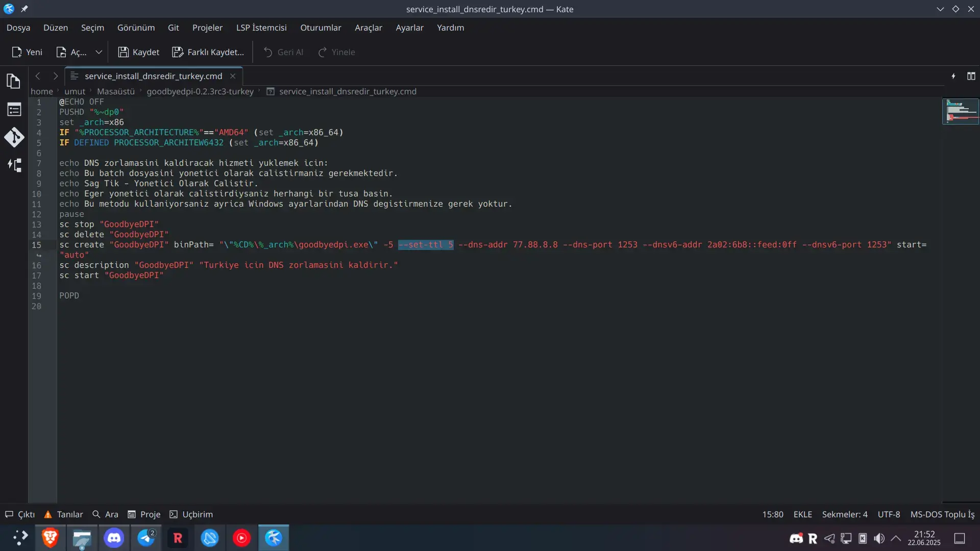
Task: Click the Kate taskbar icon
Action: point(274,538)
